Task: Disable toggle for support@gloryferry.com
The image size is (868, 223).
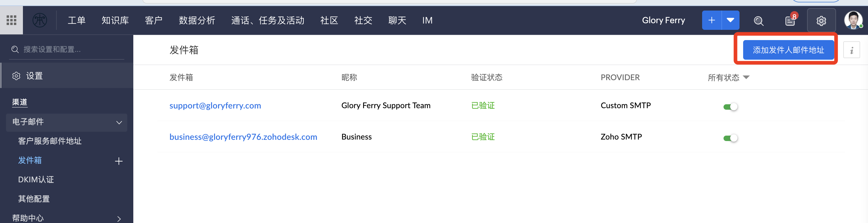Action: [x=730, y=107]
